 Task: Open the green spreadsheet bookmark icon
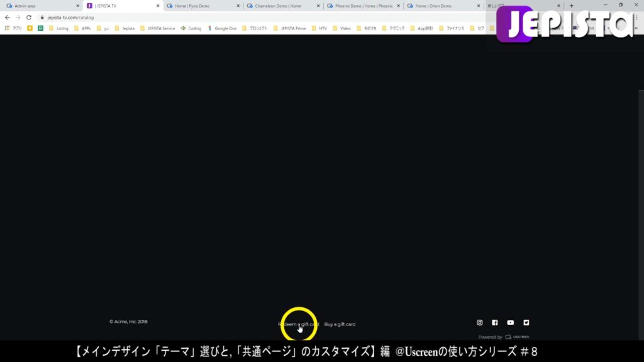pyautogui.click(x=41, y=28)
